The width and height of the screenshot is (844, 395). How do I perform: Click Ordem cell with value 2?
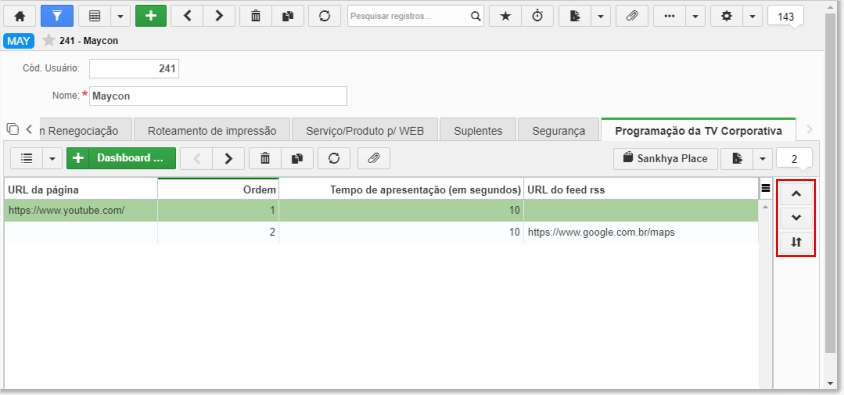pos(218,232)
